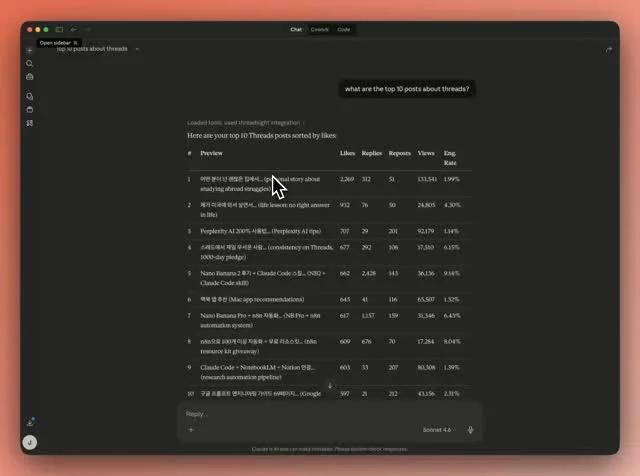Expand the 'Loaded tools, used threadsight integration' details
The height and width of the screenshot is (476, 640).
click(x=245, y=122)
